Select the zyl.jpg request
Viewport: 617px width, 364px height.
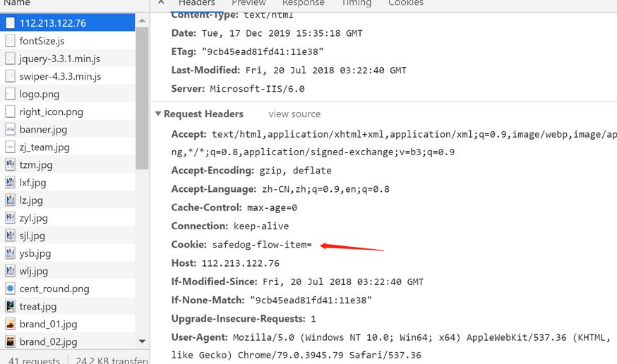[67, 218]
